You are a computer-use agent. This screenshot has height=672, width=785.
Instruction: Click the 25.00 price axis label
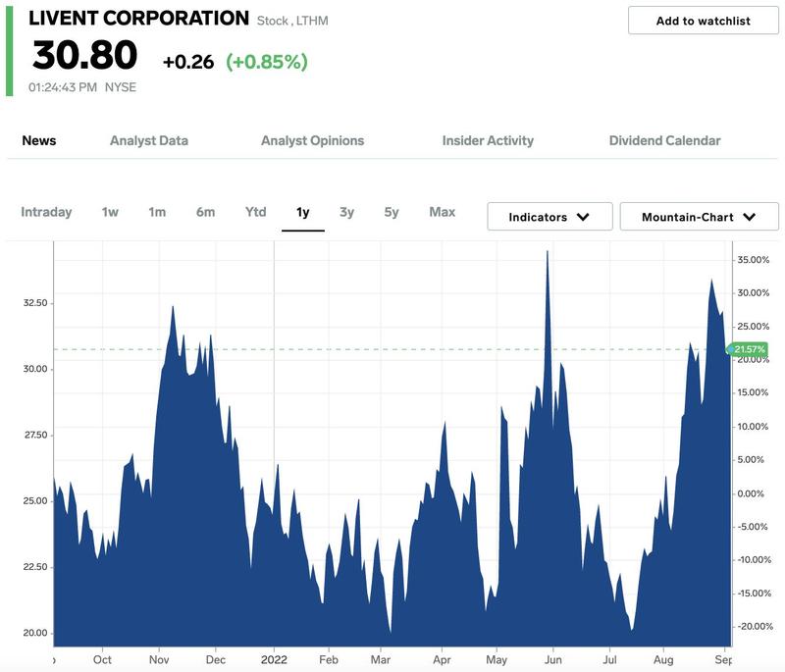tap(35, 501)
